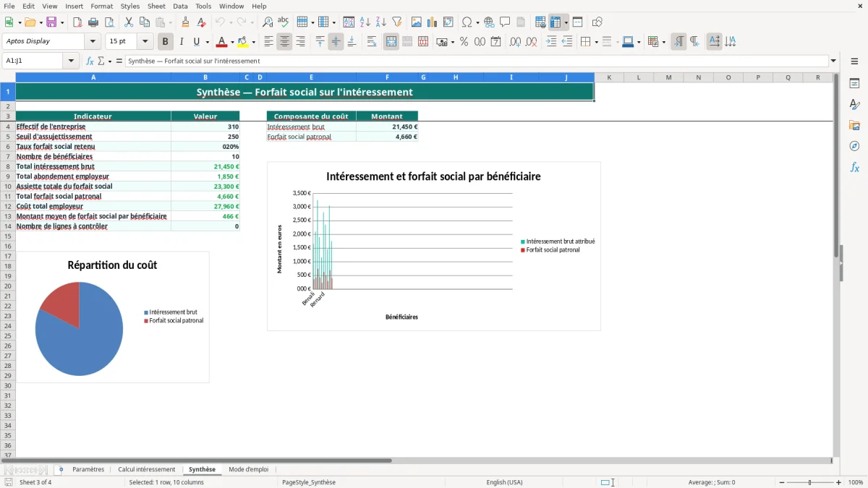Click the Export as PDF icon
Image resolution: width=868 pixels, height=488 pixels.
coord(77,22)
